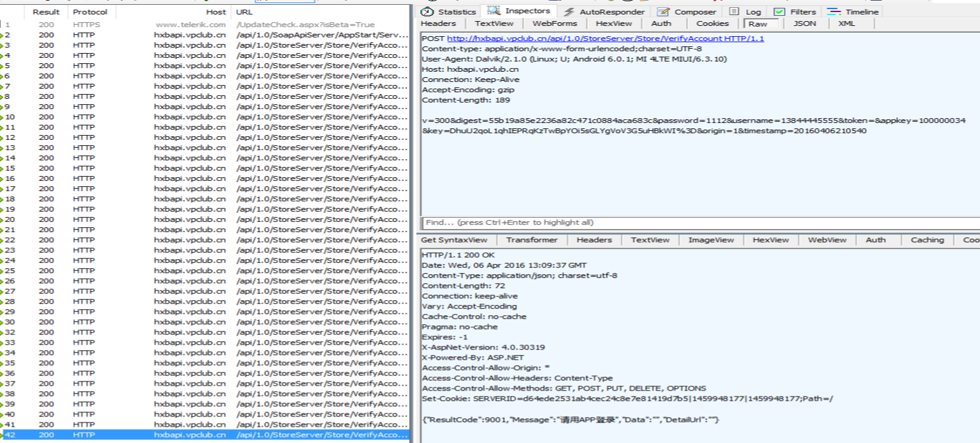Sort sessions by Host column header
The height and width of the screenshot is (443, 980).
click(x=216, y=12)
